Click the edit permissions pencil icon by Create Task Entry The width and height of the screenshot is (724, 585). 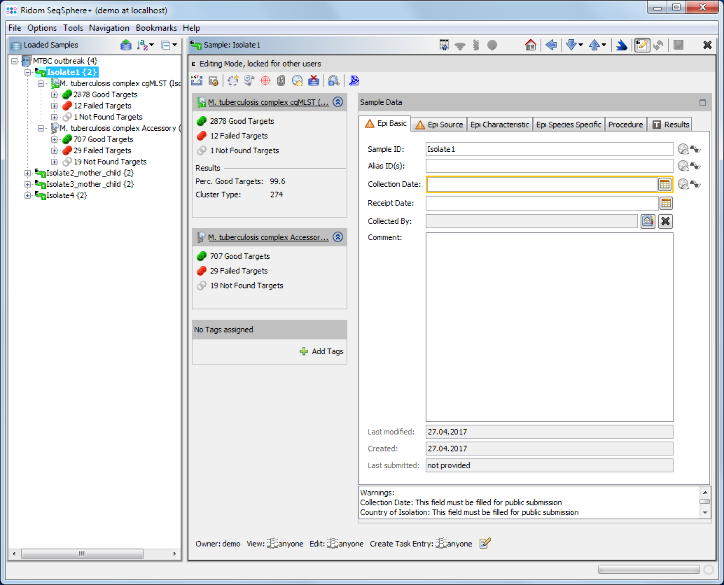(x=485, y=543)
